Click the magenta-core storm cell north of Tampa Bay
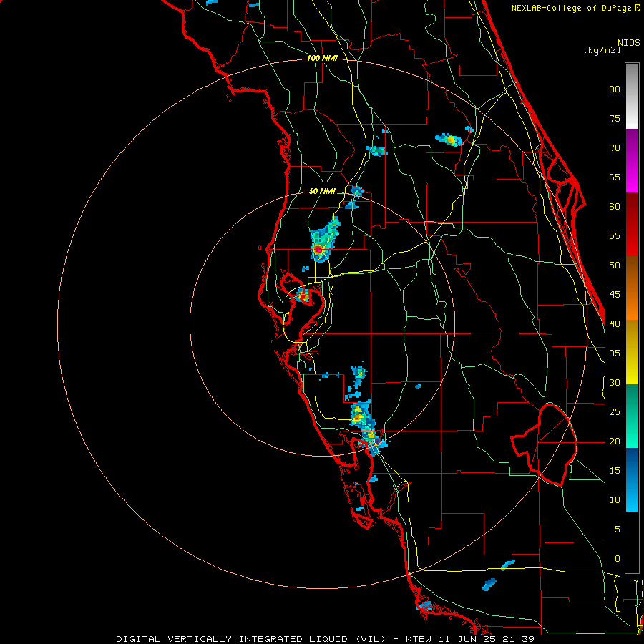Image resolution: width=644 pixels, height=644 pixels. (318, 249)
